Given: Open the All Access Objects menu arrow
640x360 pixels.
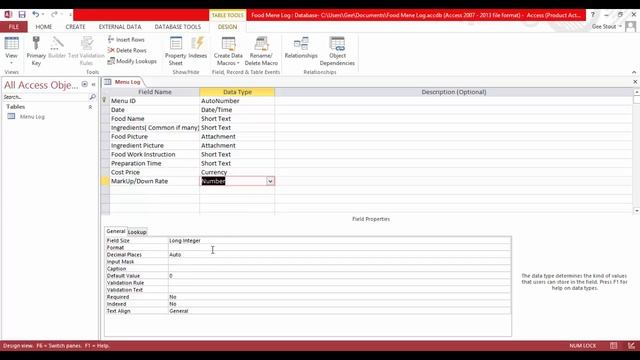Looking at the screenshot, I should pyautogui.click(x=84, y=84).
